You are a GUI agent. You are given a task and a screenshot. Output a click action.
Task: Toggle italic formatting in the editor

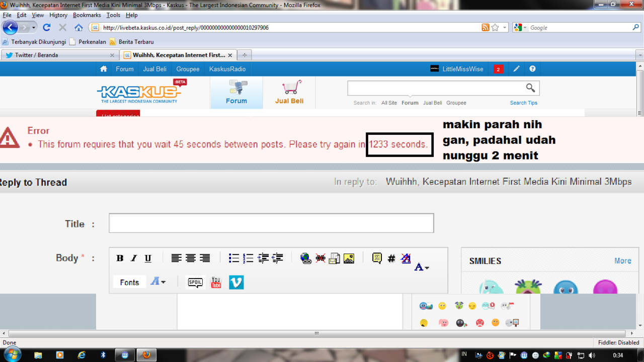pos(134,258)
